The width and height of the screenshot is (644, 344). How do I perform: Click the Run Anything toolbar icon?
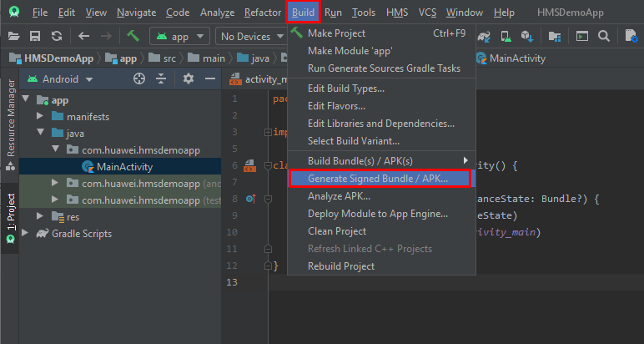click(582, 36)
